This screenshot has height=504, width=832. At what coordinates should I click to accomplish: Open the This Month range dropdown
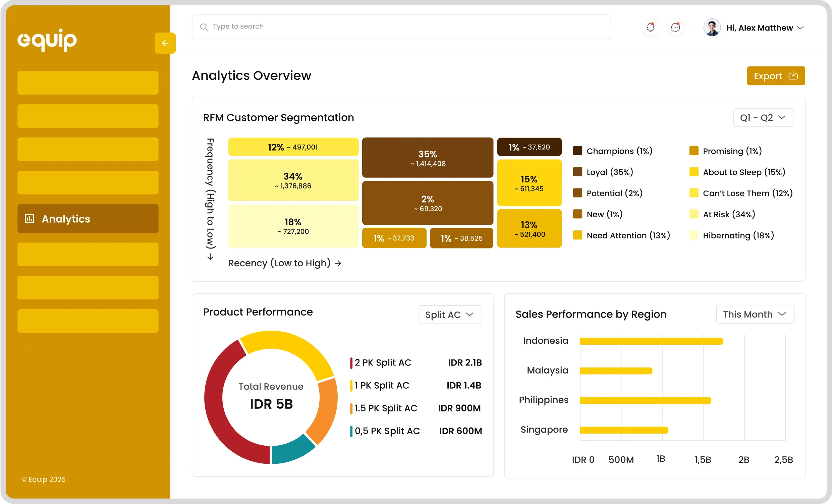(755, 314)
